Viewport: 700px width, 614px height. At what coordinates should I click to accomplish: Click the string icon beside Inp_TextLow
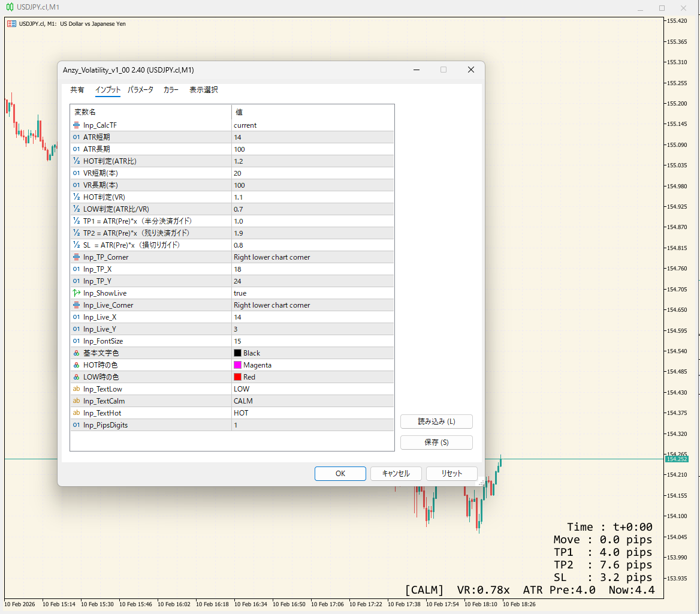click(x=76, y=389)
